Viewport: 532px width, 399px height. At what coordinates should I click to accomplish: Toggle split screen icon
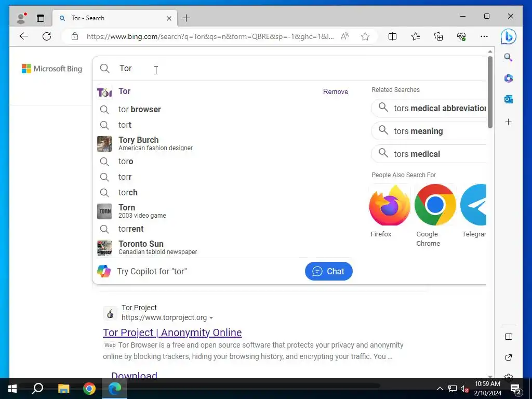click(x=392, y=36)
